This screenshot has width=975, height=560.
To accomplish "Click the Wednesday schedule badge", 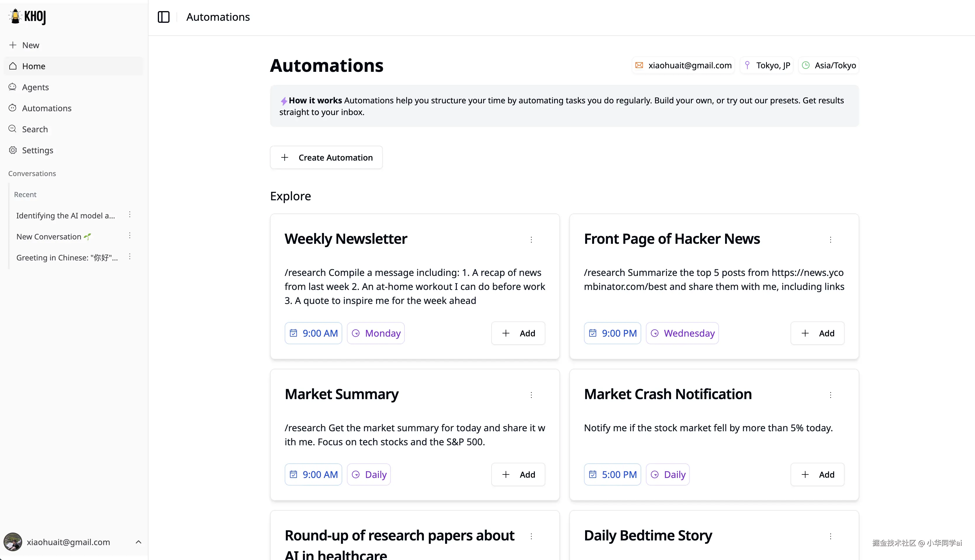I will [x=682, y=333].
